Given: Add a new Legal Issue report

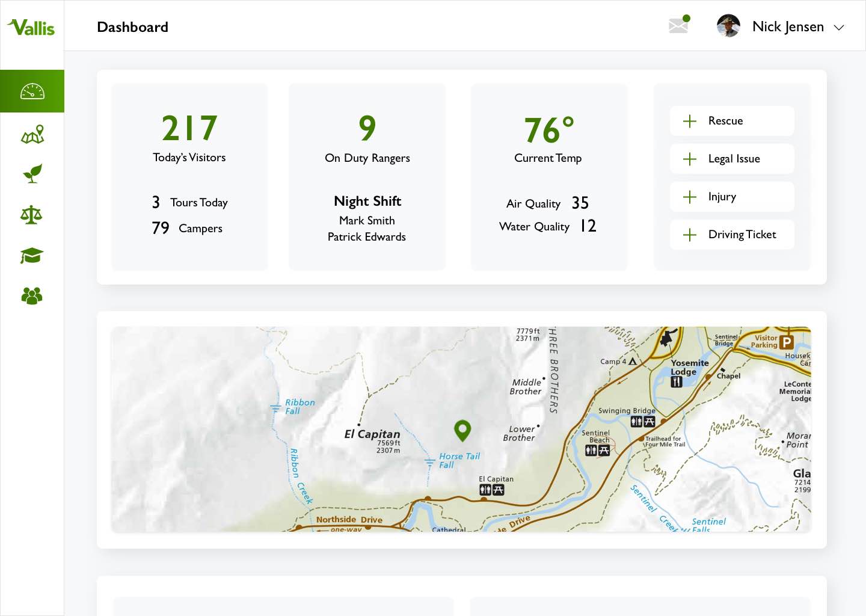Looking at the screenshot, I should point(732,159).
